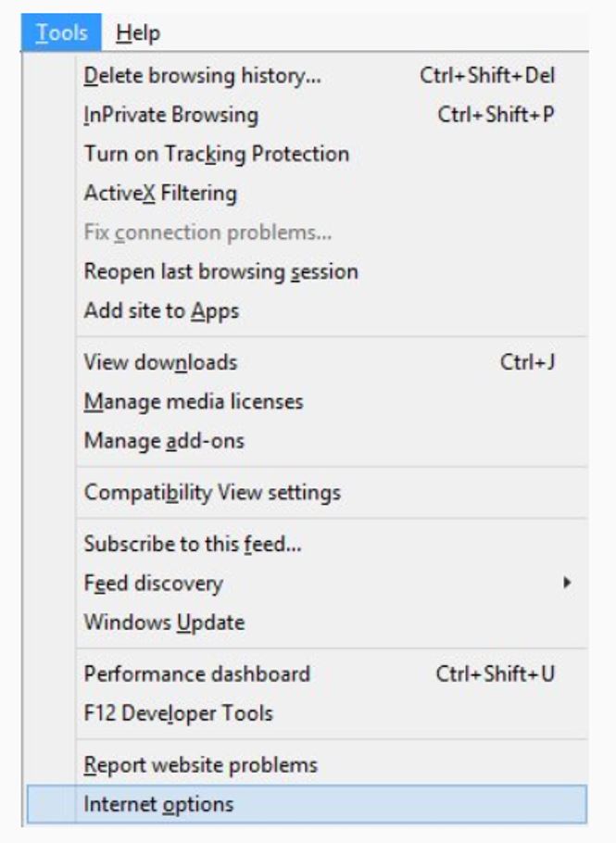Open F12 Developer Tools

(x=178, y=713)
